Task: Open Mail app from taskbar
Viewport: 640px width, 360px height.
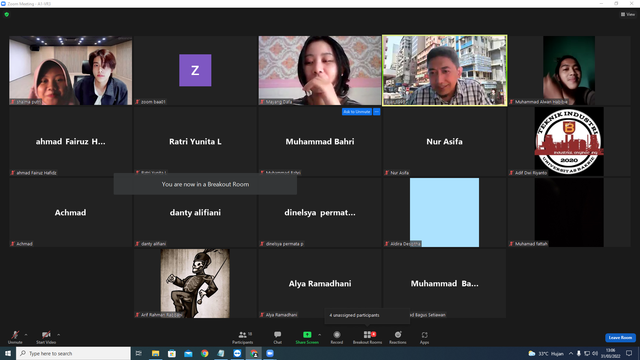Action: coord(188,353)
